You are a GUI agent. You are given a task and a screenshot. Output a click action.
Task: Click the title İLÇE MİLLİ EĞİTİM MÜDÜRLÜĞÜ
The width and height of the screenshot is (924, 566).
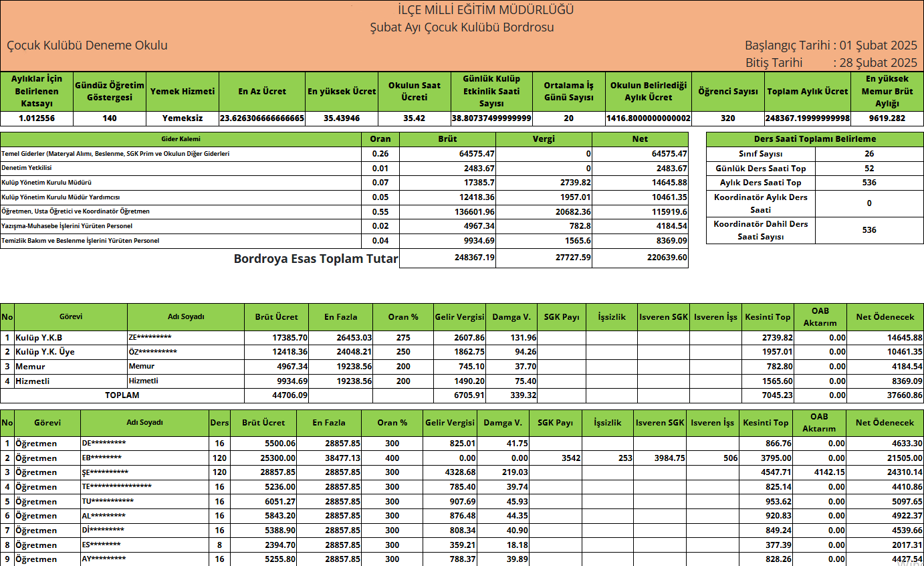(x=485, y=10)
